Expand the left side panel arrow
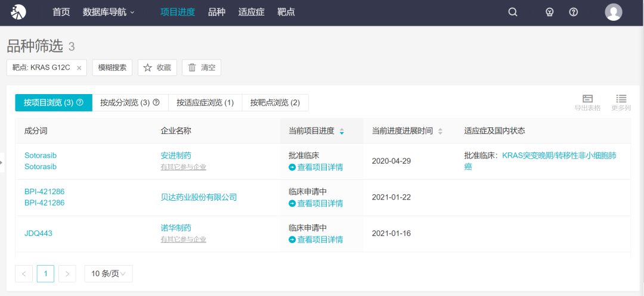Image resolution: width=644 pixels, height=296 pixels. (x=2, y=163)
